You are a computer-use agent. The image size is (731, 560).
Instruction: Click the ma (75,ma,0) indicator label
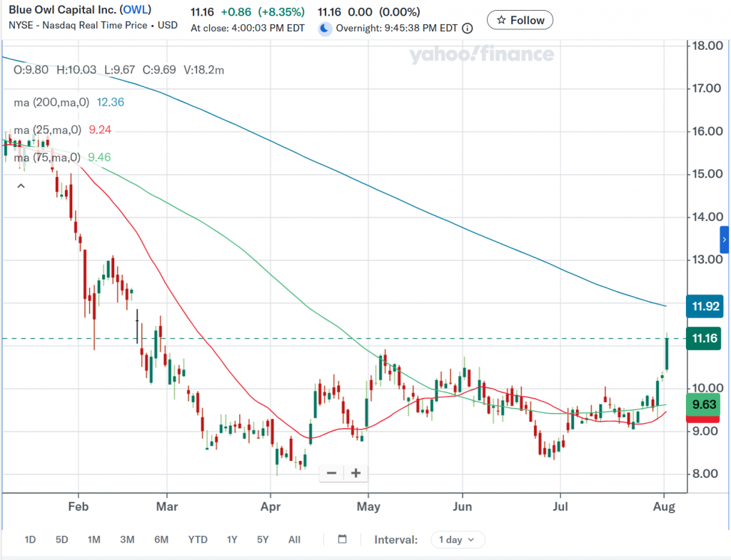[x=47, y=158]
